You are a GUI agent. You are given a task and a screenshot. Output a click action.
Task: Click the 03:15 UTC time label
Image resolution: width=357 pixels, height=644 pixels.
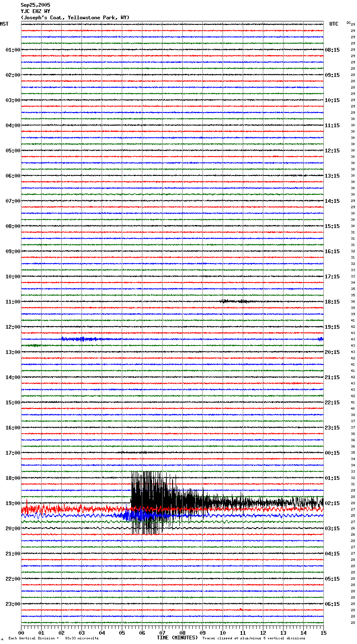click(x=332, y=529)
